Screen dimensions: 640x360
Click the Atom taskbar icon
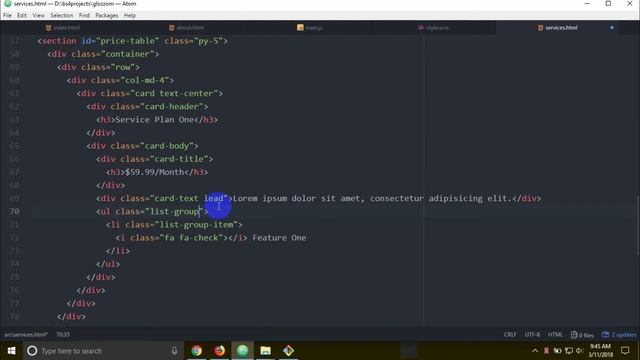tap(242, 351)
